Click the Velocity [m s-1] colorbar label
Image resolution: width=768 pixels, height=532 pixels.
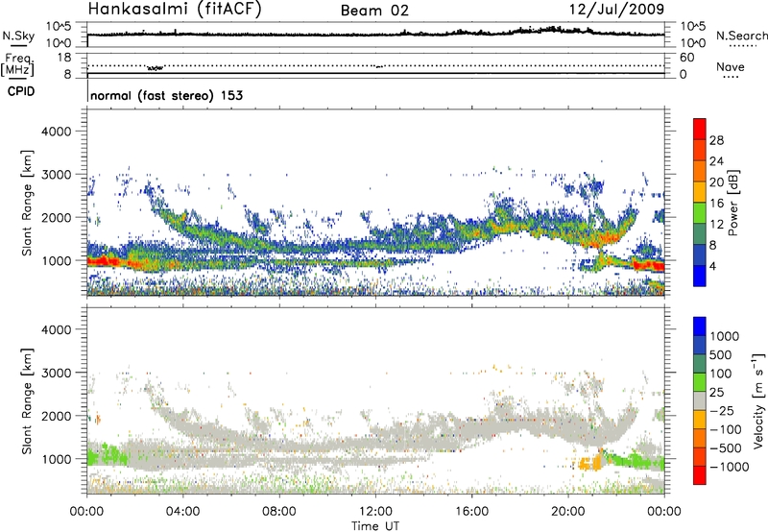click(758, 400)
